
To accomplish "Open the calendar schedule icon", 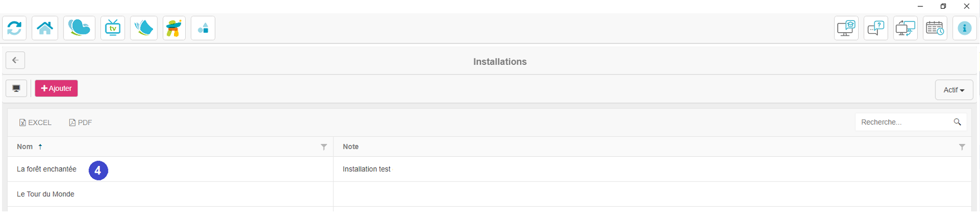I will pyautogui.click(x=935, y=28).
